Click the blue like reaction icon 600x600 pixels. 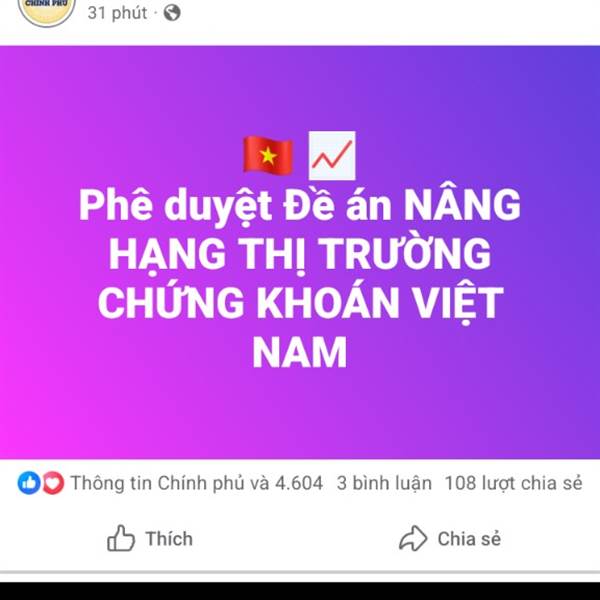(29, 483)
